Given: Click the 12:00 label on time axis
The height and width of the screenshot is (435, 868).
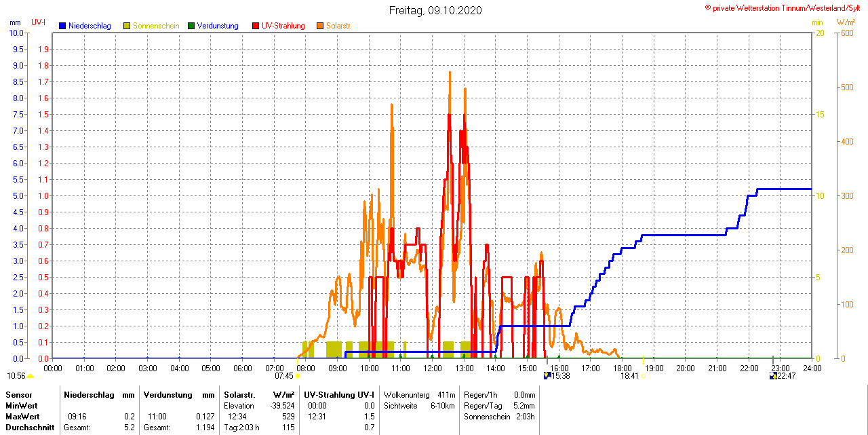Looking at the screenshot, I should (x=432, y=368).
